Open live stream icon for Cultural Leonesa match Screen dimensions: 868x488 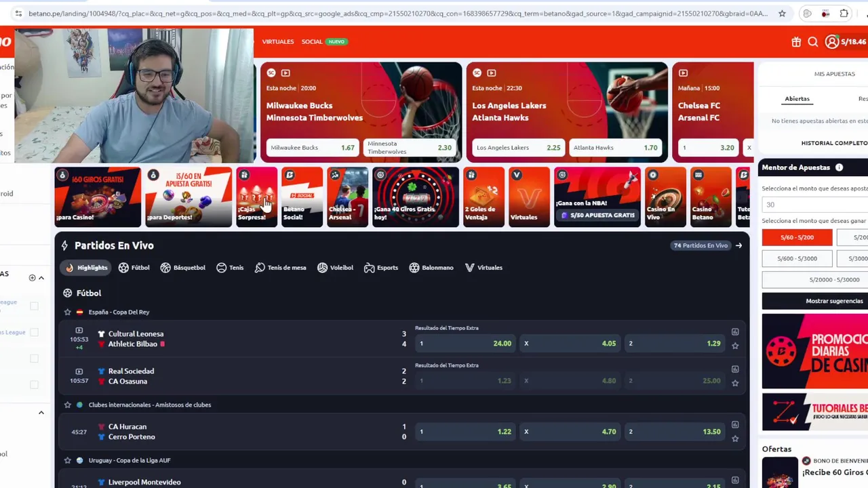point(79,331)
